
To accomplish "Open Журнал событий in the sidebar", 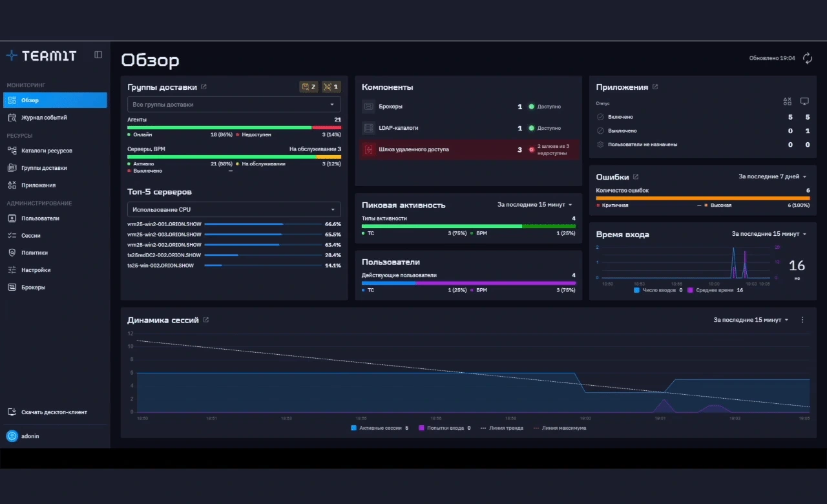I will tap(55, 118).
